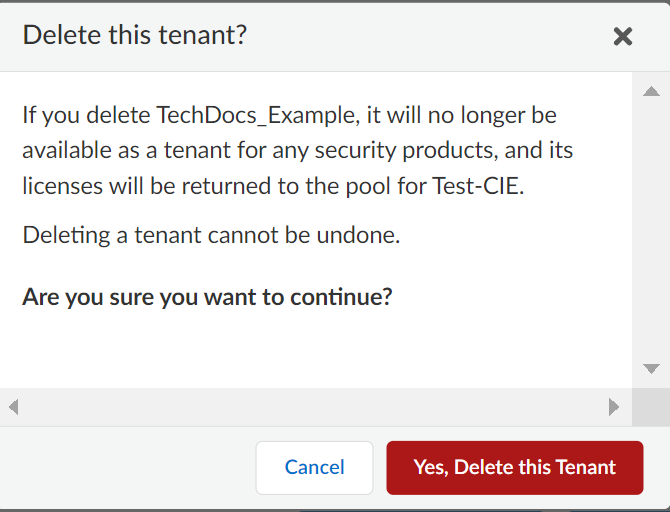Click the TechDocs_Example tenant name in message
Viewport: 670px width, 512px height.
pyautogui.click(x=256, y=115)
